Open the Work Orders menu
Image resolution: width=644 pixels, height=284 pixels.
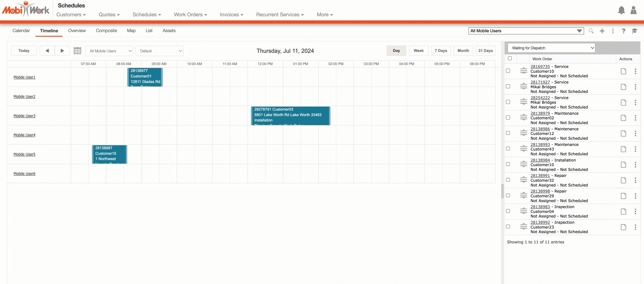click(x=190, y=15)
